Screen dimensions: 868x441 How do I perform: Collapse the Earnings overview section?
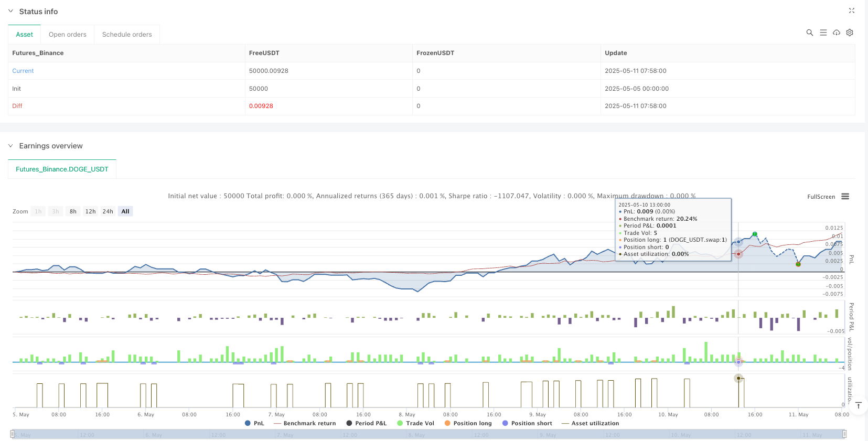click(x=10, y=146)
